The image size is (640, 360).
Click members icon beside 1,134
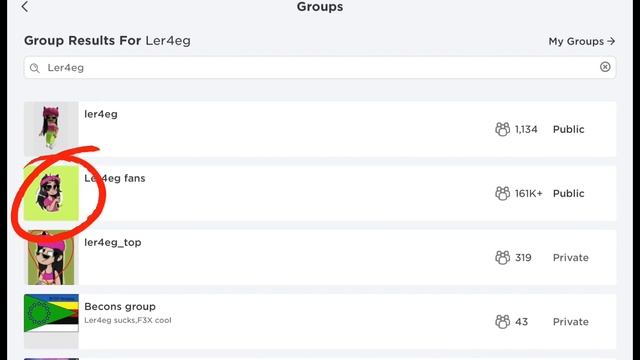(502, 129)
